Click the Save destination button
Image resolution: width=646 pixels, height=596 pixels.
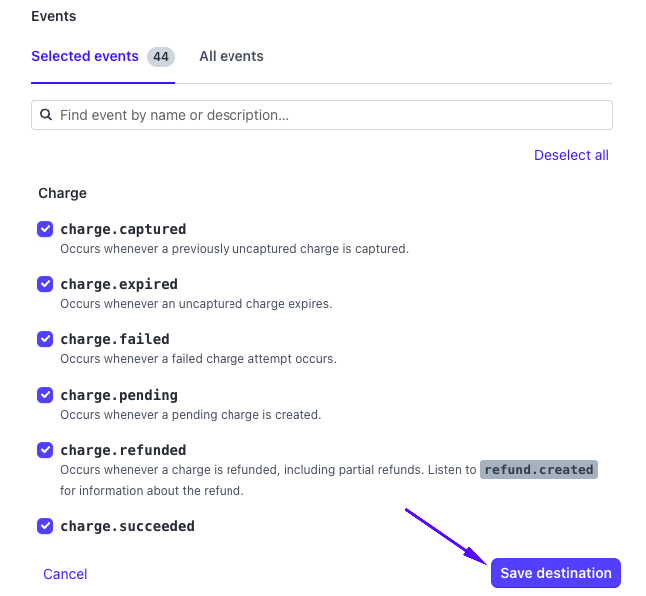[x=556, y=573]
